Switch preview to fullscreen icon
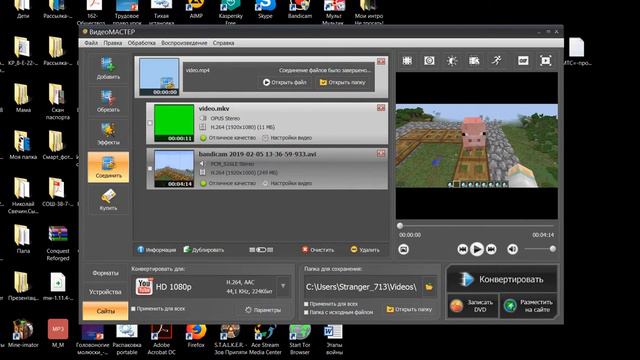 pos(546,61)
